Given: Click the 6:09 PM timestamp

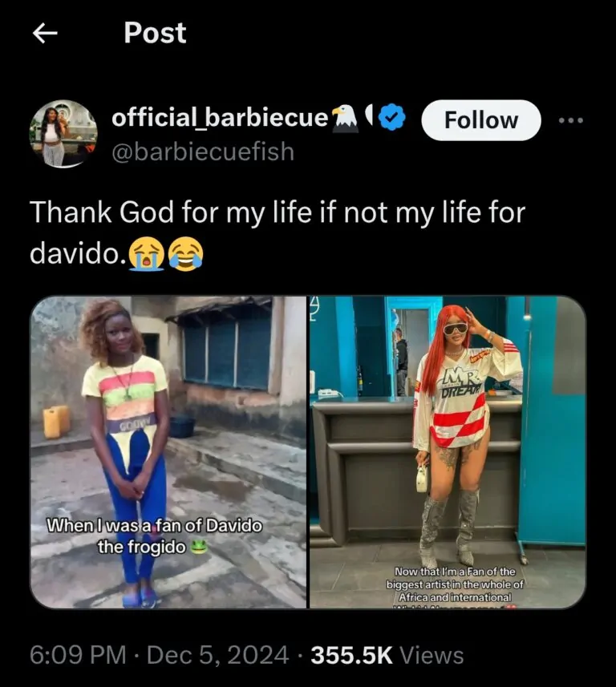Looking at the screenshot, I should click(77, 655).
